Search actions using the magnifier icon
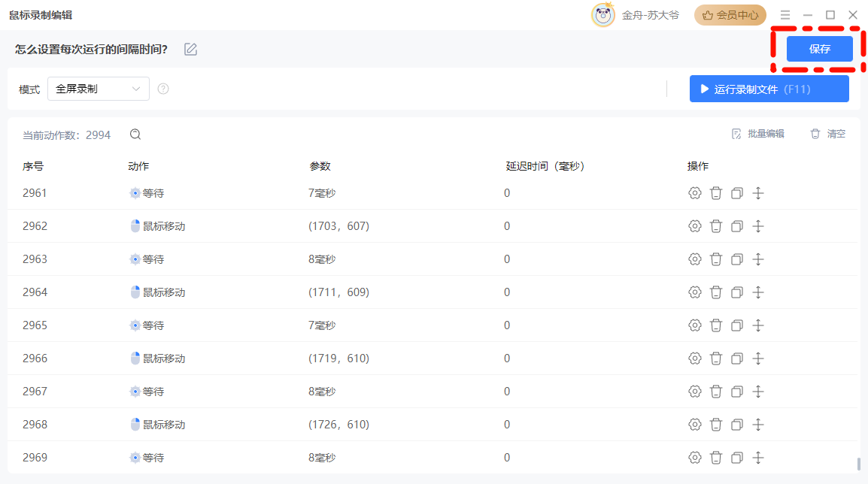The height and width of the screenshot is (484, 868). (135, 135)
